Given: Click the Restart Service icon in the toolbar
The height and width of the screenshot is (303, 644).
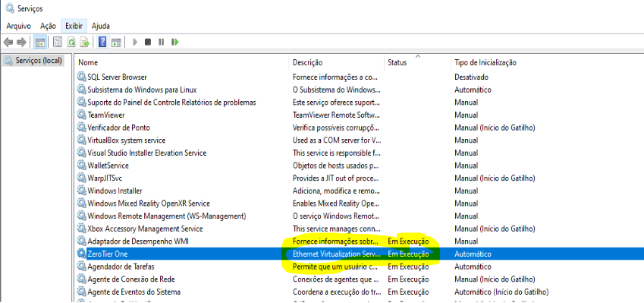Looking at the screenshot, I should (175, 42).
